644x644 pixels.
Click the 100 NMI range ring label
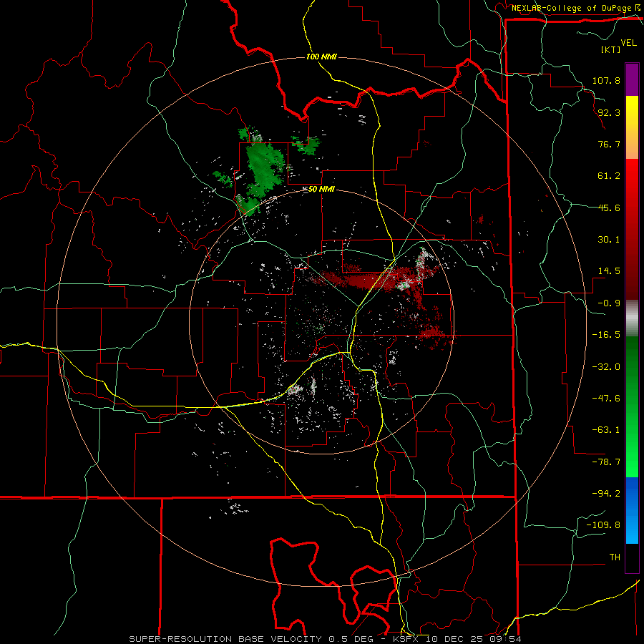point(321,57)
